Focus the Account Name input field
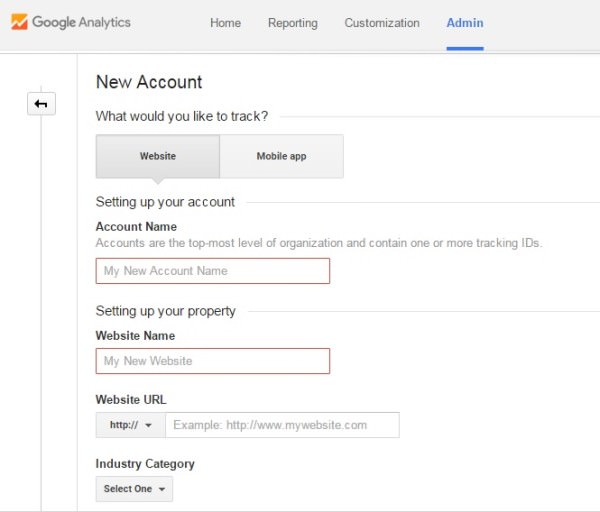The width and height of the screenshot is (600, 512). (212, 271)
